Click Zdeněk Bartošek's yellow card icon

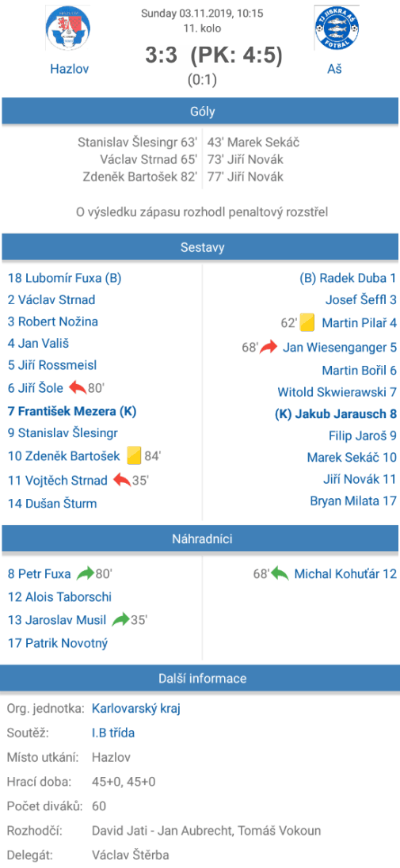tap(134, 456)
